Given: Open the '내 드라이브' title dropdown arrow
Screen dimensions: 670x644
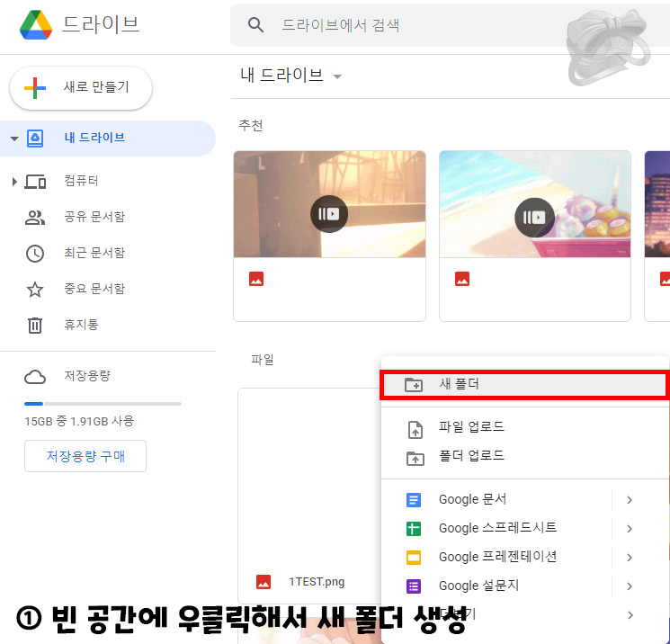Looking at the screenshot, I should pyautogui.click(x=337, y=77).
